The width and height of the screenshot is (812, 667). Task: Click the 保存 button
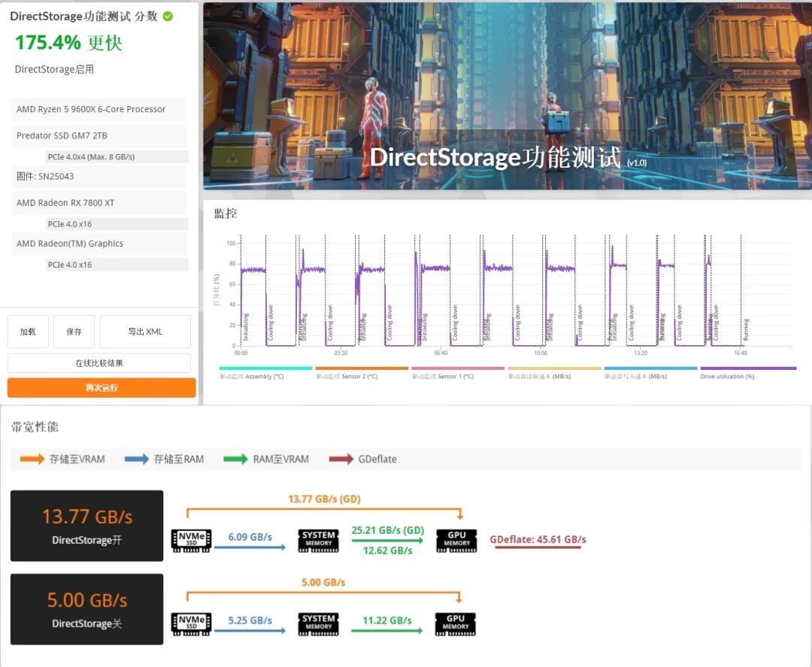point(74,332)
